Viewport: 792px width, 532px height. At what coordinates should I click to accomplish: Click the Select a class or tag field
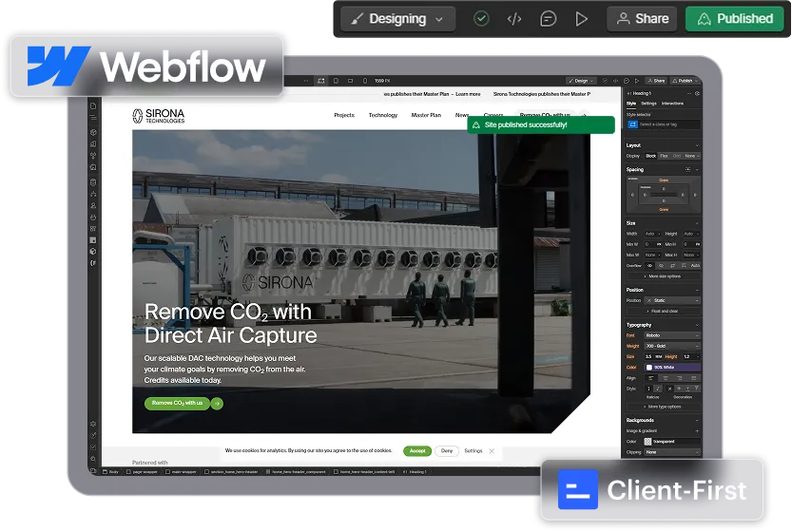click(664, 124)
